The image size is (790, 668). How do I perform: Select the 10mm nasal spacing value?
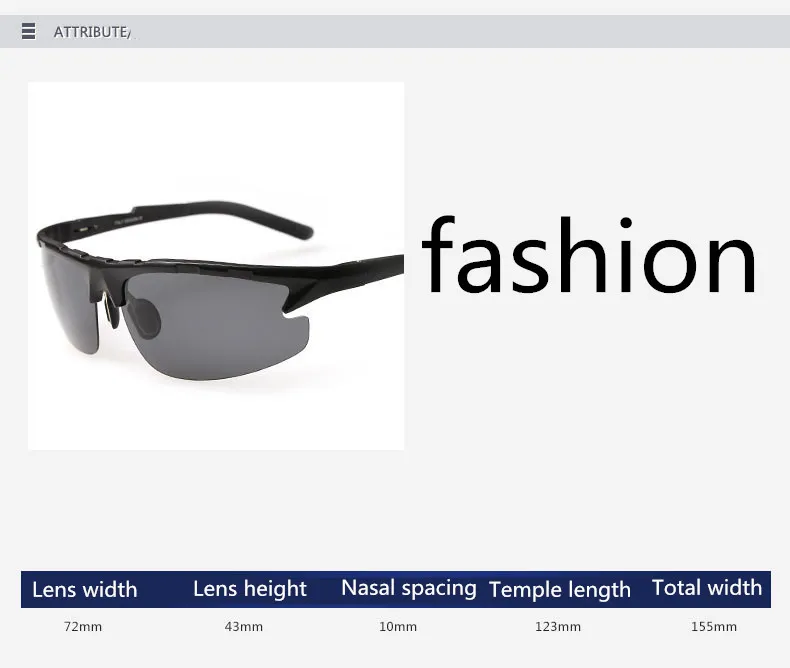click(x=398, y=627)
